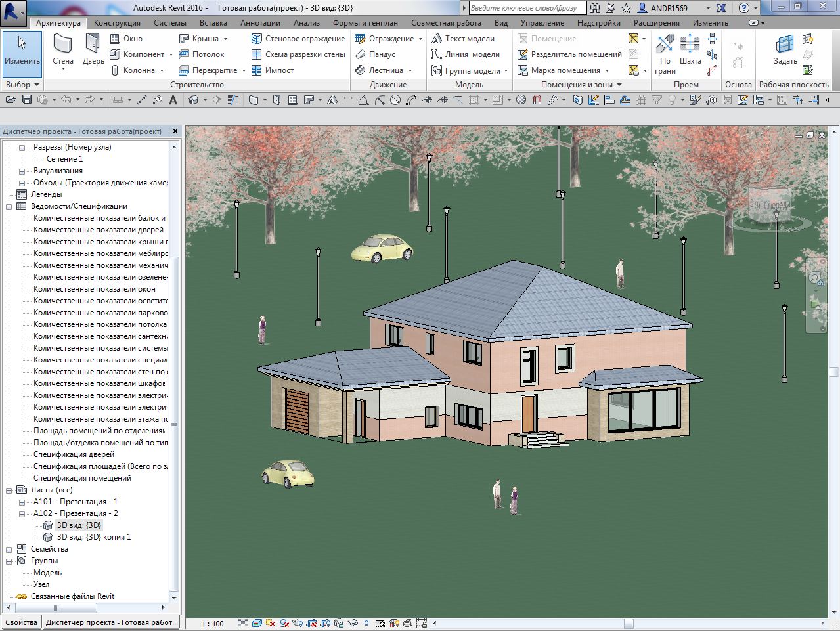
Task: Click the Шахта shaft opening tool
Action: coord(690,51)
